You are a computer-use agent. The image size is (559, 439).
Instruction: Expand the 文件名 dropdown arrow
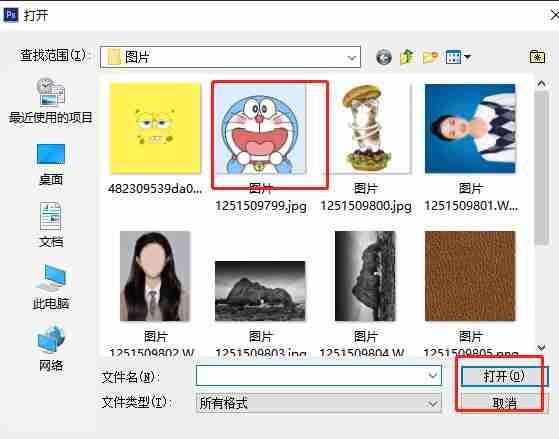[433, 375]
